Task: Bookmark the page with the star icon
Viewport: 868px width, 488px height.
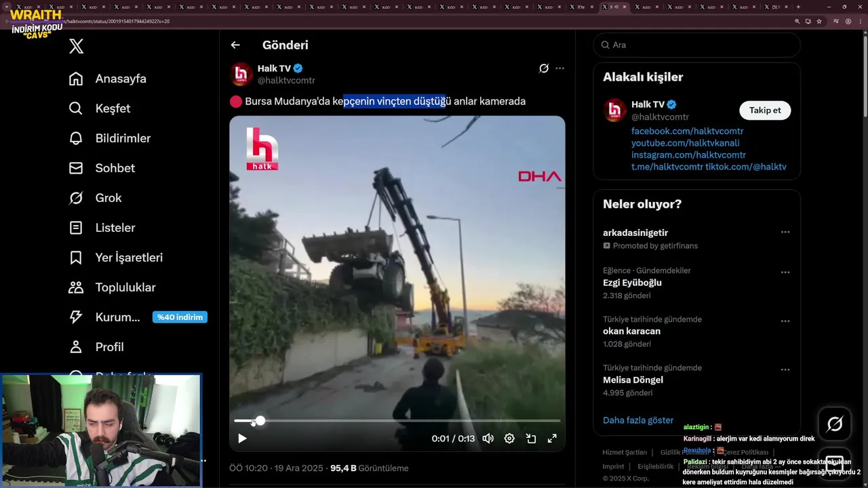Action: [819, 21]
